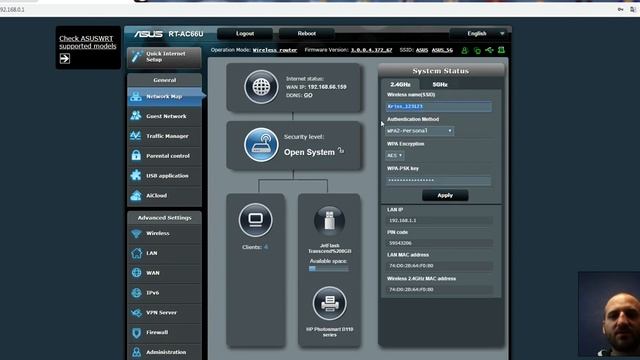640x360 pixels.
Task: Click the Logout button
Action: pos(245,33)
